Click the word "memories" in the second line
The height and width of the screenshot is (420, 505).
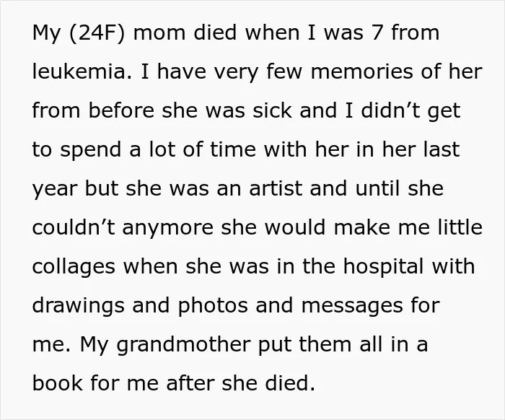[x=361, y=71]
